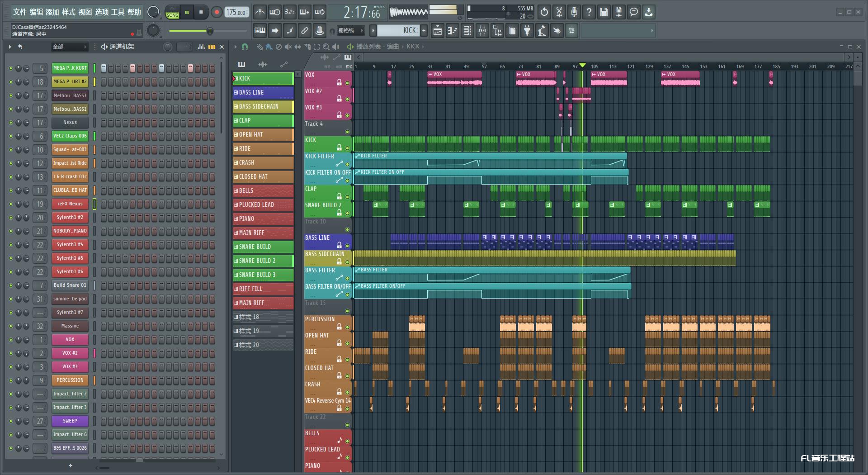Click the main volume knob

153,12
